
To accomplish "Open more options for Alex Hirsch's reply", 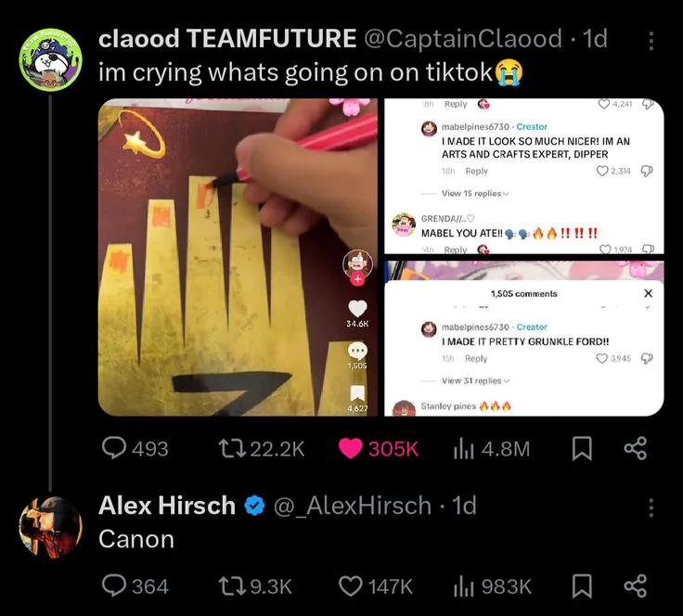I will [651, 507].
